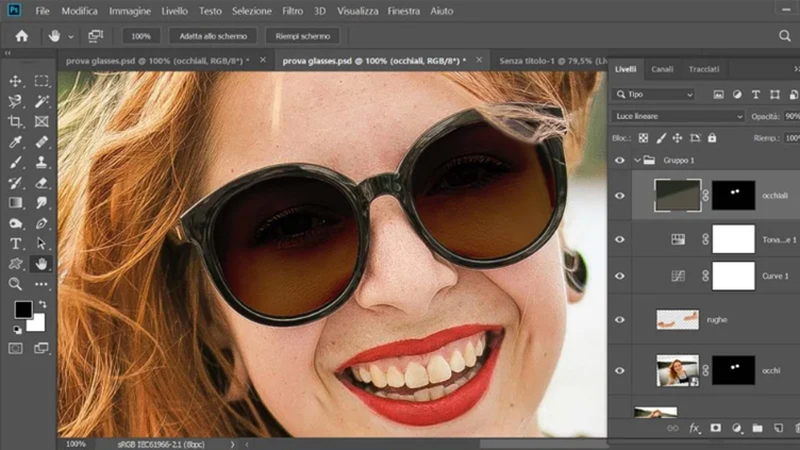Swap foreground and background colors
The height and width of the screenshot is (450, 800).
click(x=43, y=305)
